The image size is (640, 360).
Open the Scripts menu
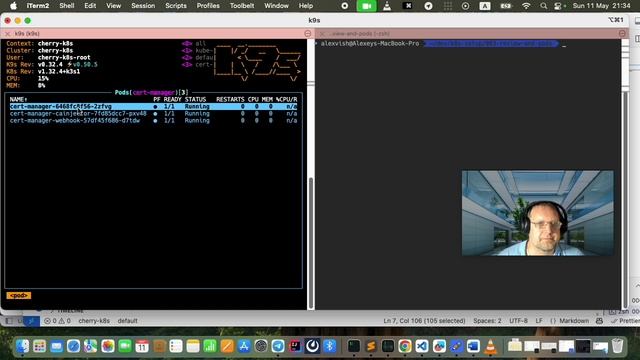pos(176,6)
